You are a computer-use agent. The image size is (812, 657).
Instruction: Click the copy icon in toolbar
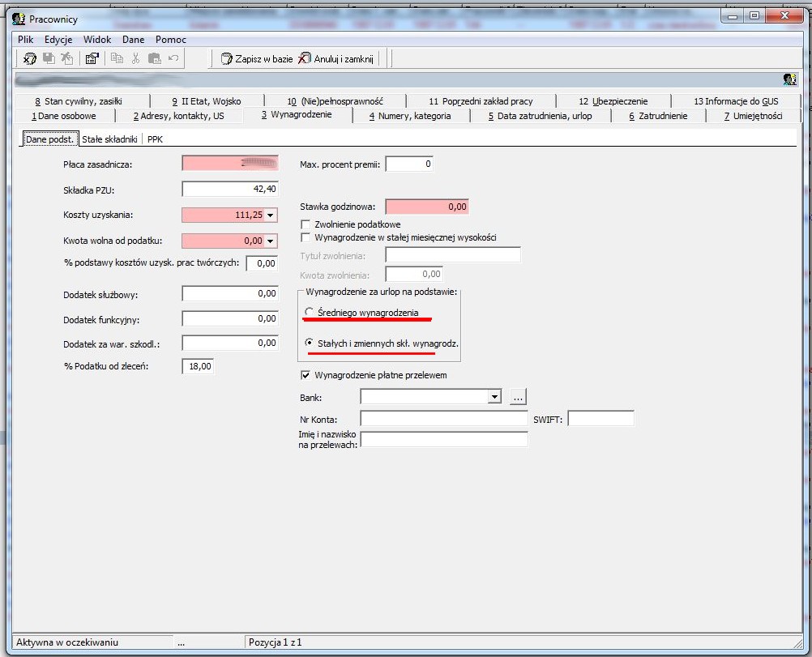click(x=117, y=58)
